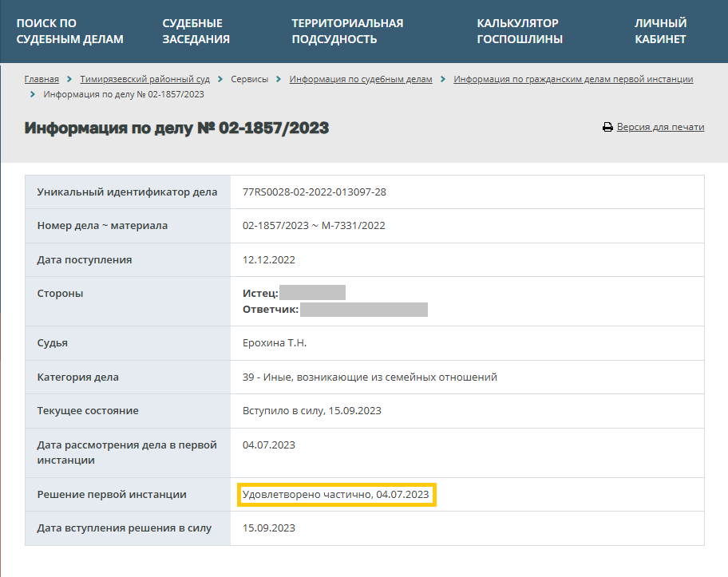Click the current breadcrumb Информация по делу № 02-1857/2023

pos(124,95)
